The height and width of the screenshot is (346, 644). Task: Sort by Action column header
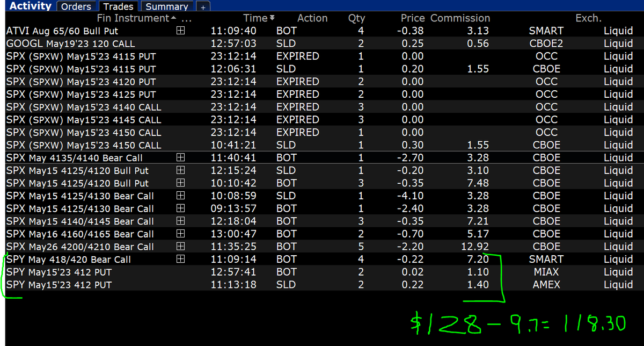[312, 18]
